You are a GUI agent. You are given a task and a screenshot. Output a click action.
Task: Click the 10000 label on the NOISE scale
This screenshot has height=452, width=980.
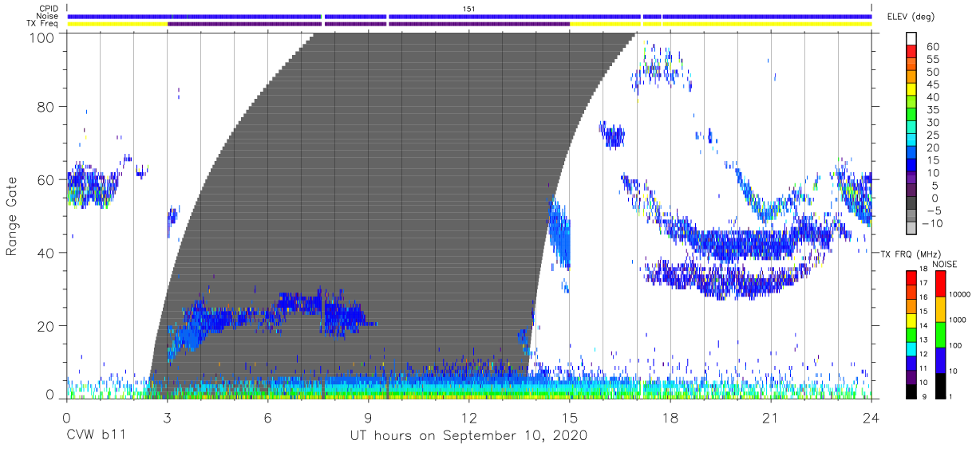coord(958,294)
